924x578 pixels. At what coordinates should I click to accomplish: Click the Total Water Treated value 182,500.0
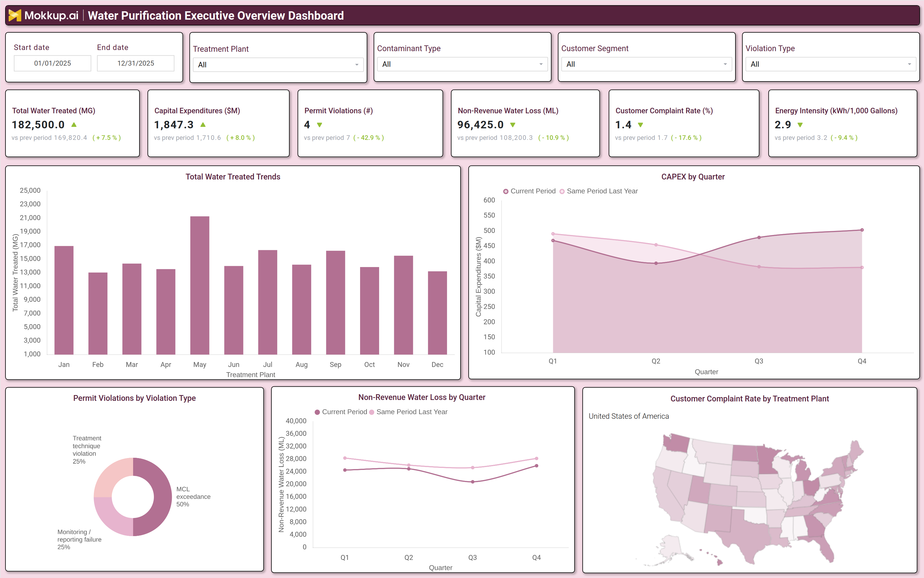point(38,125)
